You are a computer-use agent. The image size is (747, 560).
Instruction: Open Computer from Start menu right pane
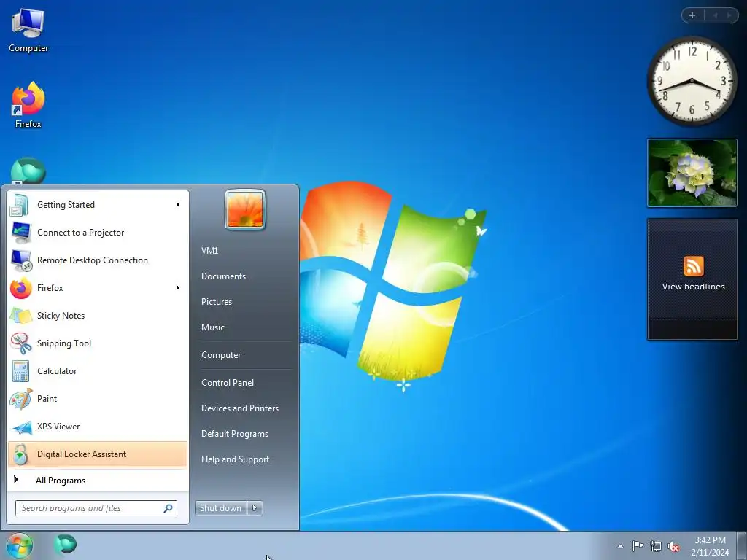(221, 355)
